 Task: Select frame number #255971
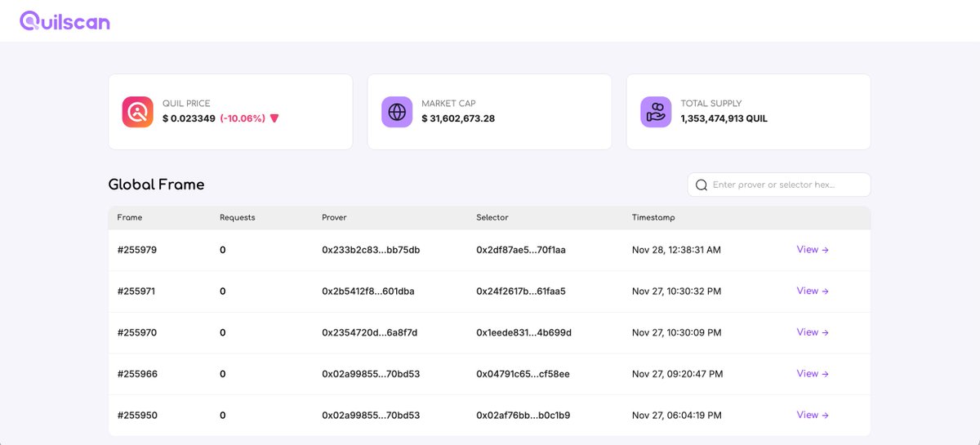pos(136,291)
